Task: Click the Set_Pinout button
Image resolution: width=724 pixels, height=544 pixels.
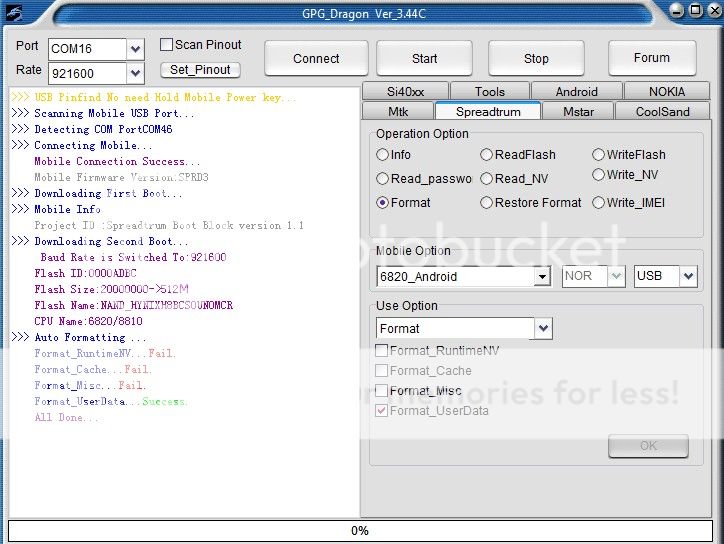Action: coord(200,70)
